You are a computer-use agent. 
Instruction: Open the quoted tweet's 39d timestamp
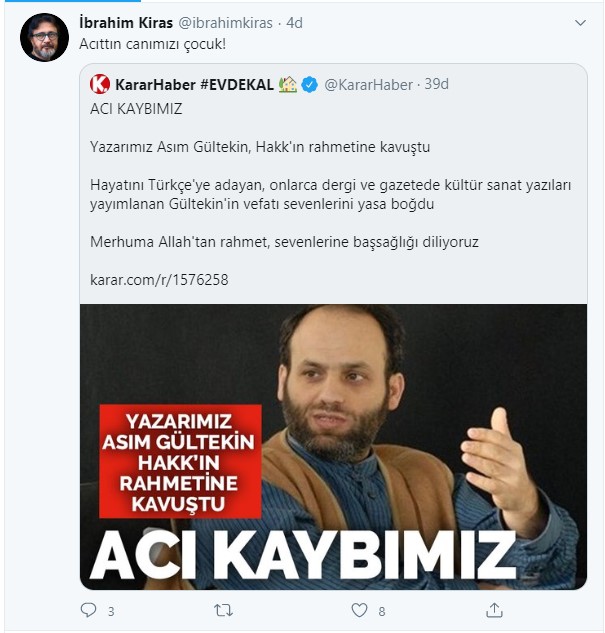pos(437,84)
